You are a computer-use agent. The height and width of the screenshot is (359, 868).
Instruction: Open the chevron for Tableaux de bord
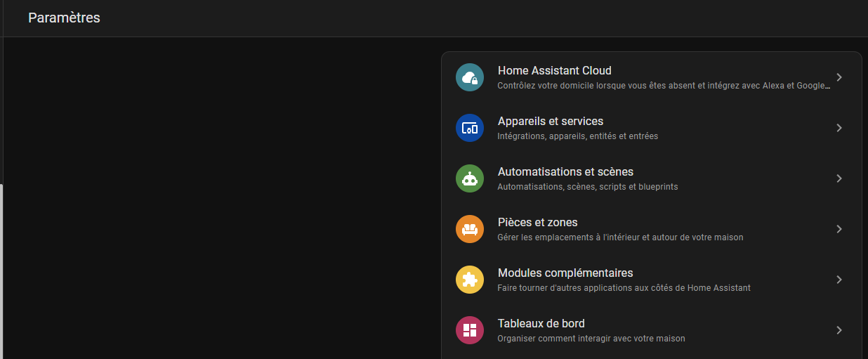839,330
